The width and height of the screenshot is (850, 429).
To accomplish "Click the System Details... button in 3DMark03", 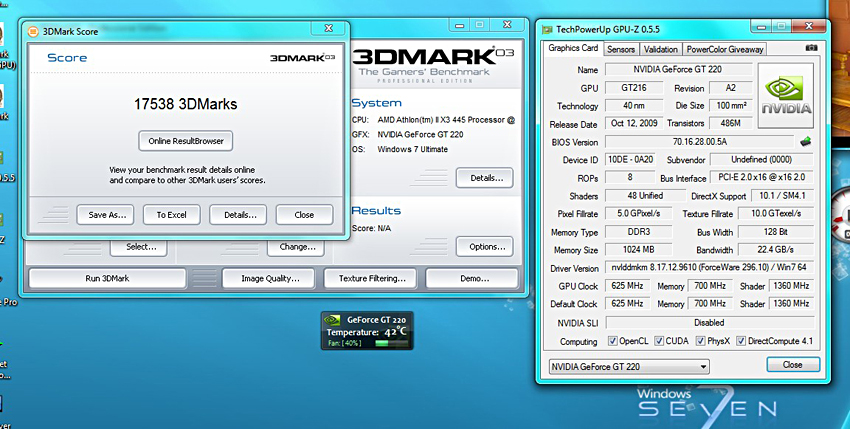I will coord(485,178).
